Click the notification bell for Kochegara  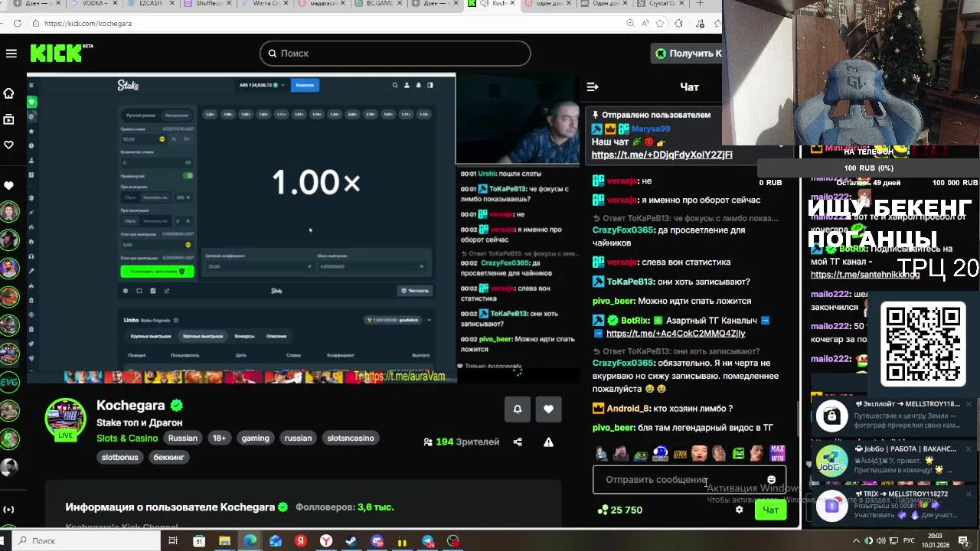(x=518, y=409)
